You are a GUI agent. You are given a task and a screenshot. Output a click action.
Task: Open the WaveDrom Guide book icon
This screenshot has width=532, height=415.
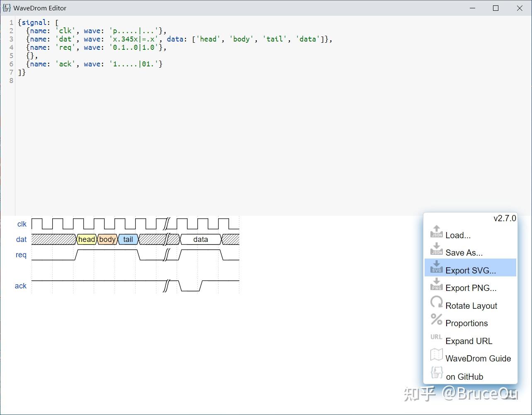(x=436, y=355)
